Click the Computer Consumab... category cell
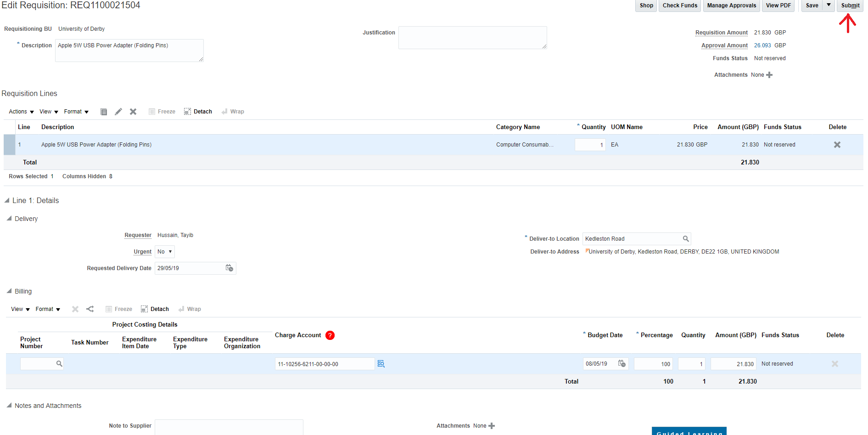The width and height of the screenshot is (868, 435). click(525, 145)
